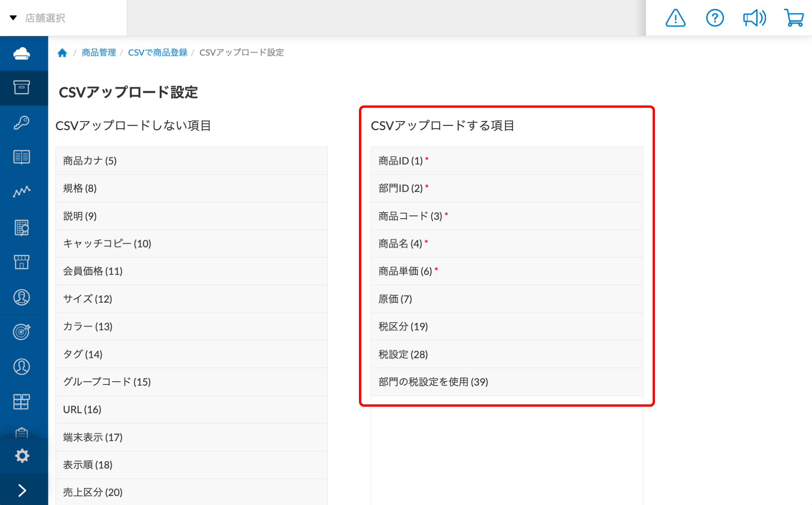Open the target bullseye icon in sidebar
This screenshot has width=812, height=505.
(22, 332)
